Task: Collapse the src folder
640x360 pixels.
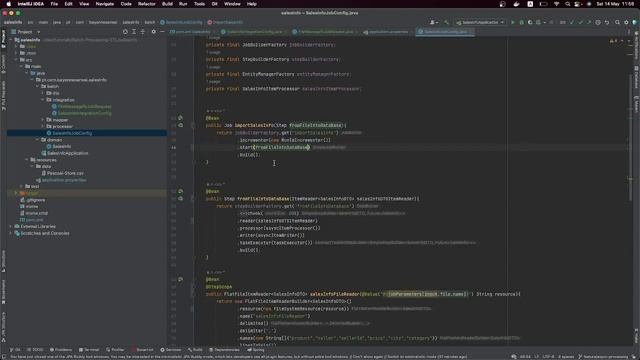Action: pos(16,60)
